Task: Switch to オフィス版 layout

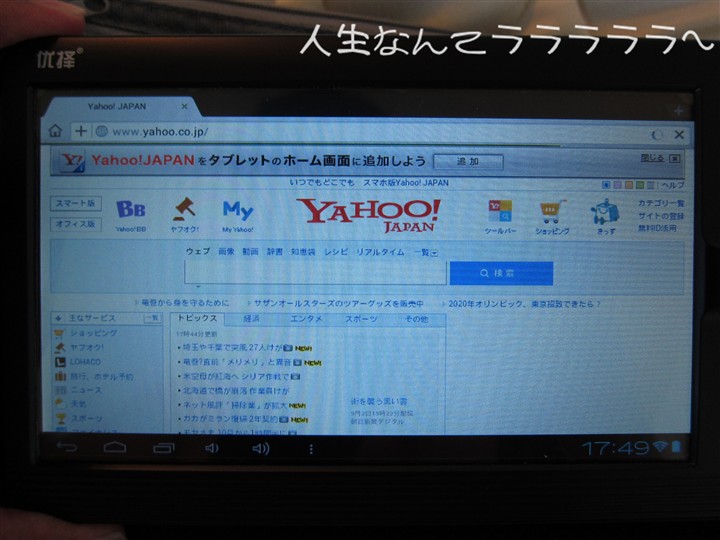Action: [76, 224]
